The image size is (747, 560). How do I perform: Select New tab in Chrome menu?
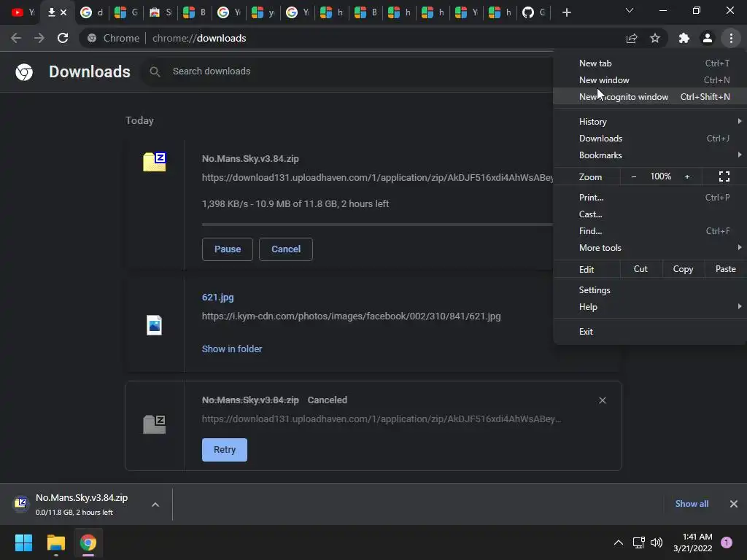point(650,63)
